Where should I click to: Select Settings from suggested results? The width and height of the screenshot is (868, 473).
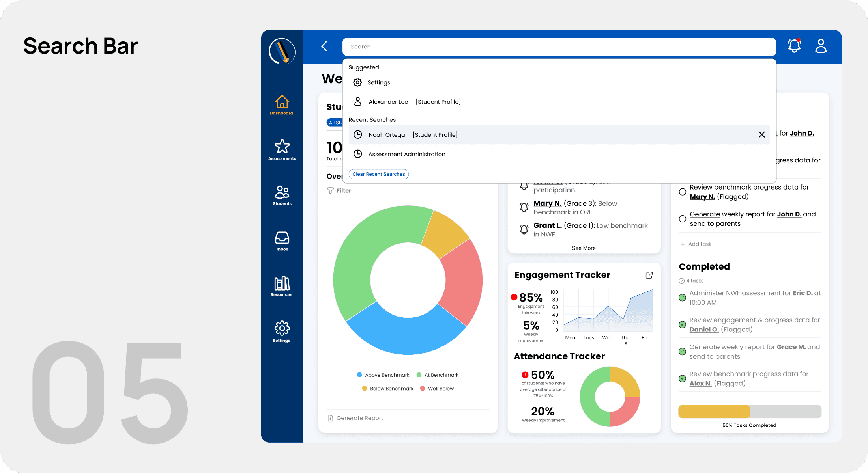378,82
